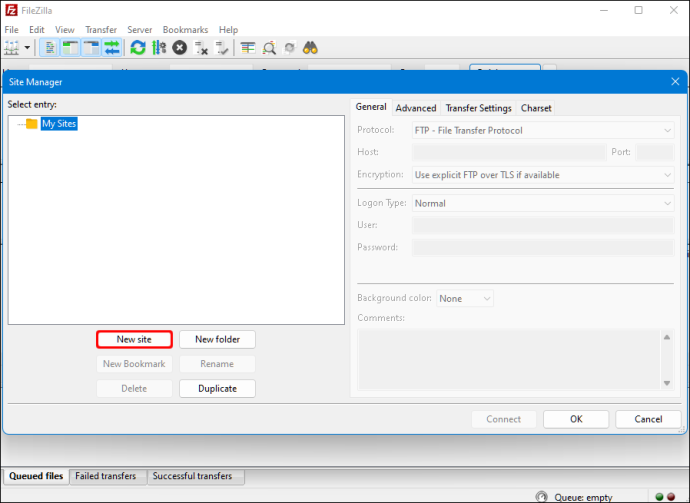Open Site Manager toolbar icon
Viewport: 690px width, 503px height.
click(11, 48)
